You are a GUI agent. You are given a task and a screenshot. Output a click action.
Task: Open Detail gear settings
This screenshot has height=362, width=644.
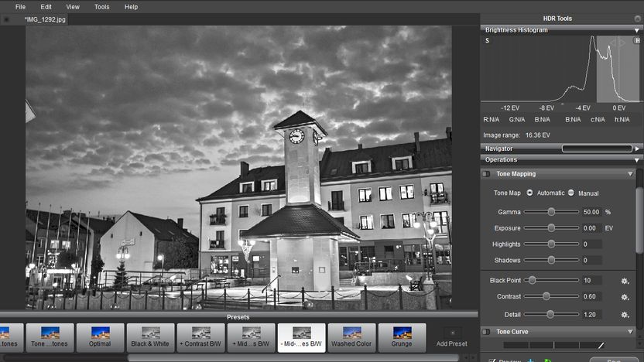point(625,315)
